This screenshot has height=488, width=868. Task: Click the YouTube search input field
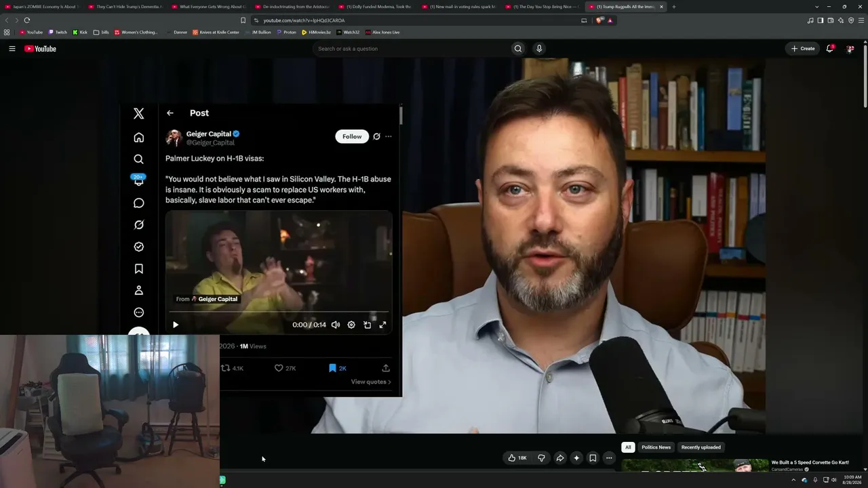click(410, 49)
